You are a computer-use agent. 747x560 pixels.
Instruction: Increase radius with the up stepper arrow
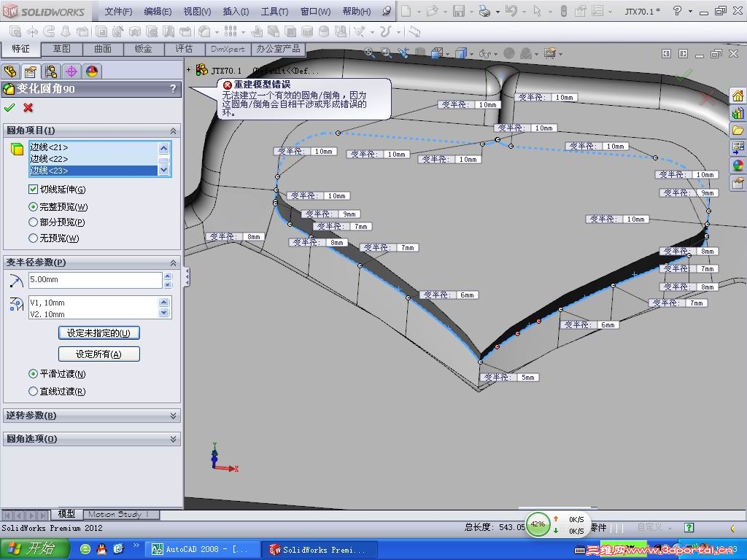(168, 276)
